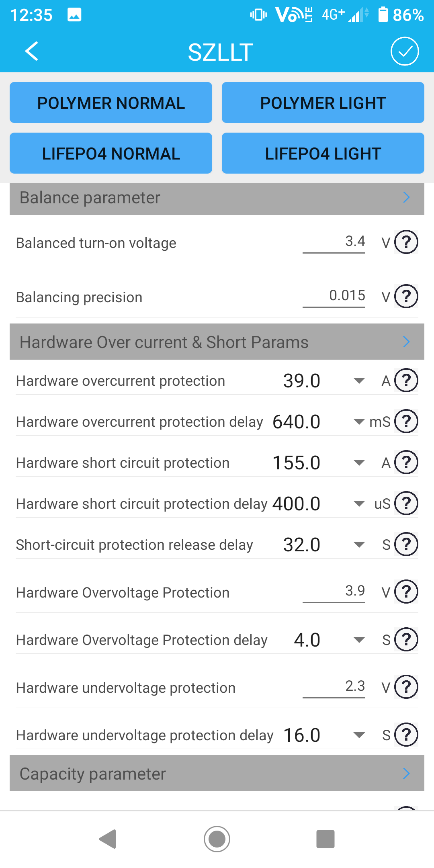Tap the back arrow in header
The image size is (434, 868).
point(32,51)
